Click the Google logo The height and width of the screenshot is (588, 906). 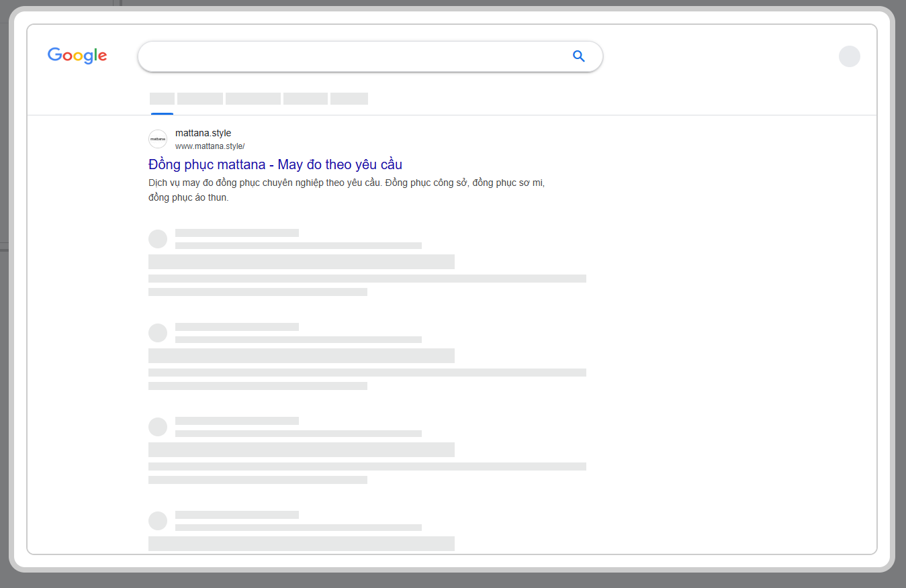pos(77,56)
